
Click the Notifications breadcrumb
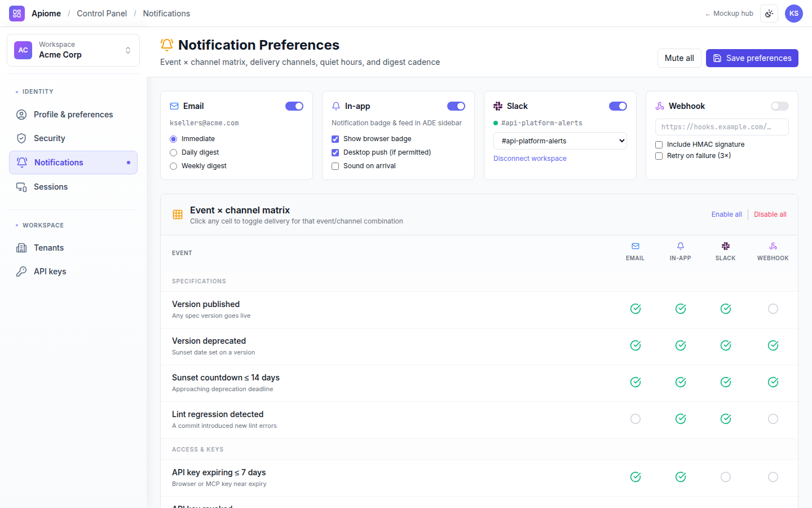[166, 14]
